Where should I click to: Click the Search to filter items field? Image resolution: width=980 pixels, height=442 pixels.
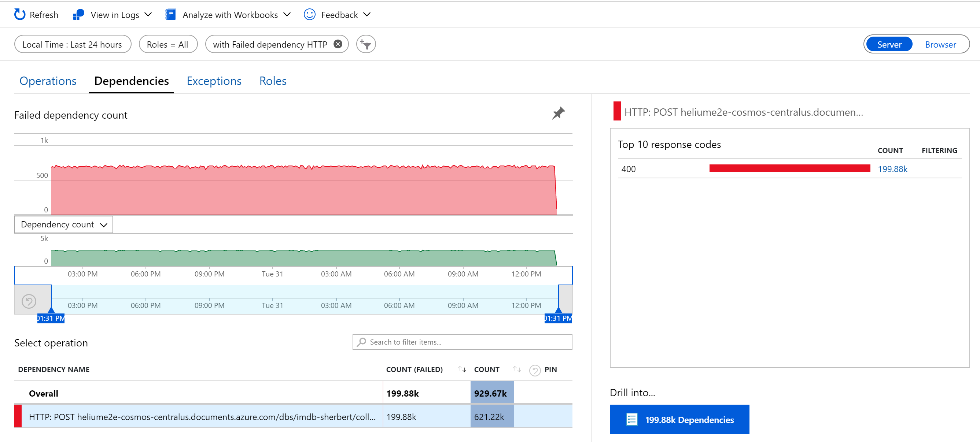point(462,342)
